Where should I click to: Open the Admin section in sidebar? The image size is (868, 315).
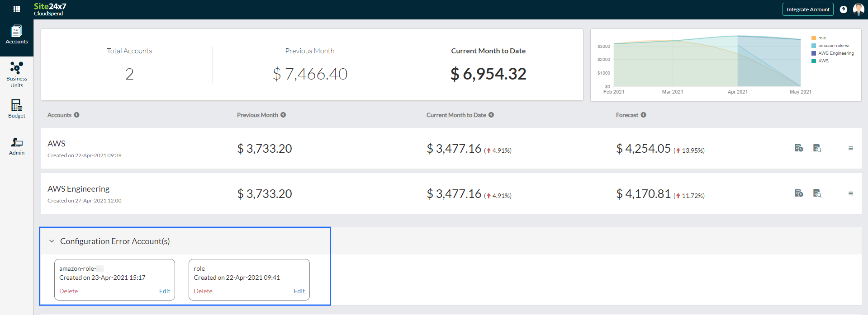point(17,146)
